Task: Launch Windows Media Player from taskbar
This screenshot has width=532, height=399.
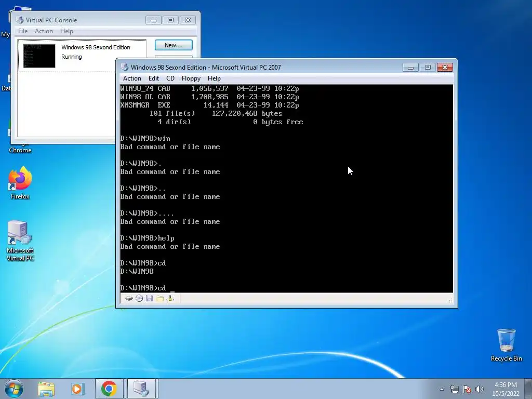Action: 77,389
